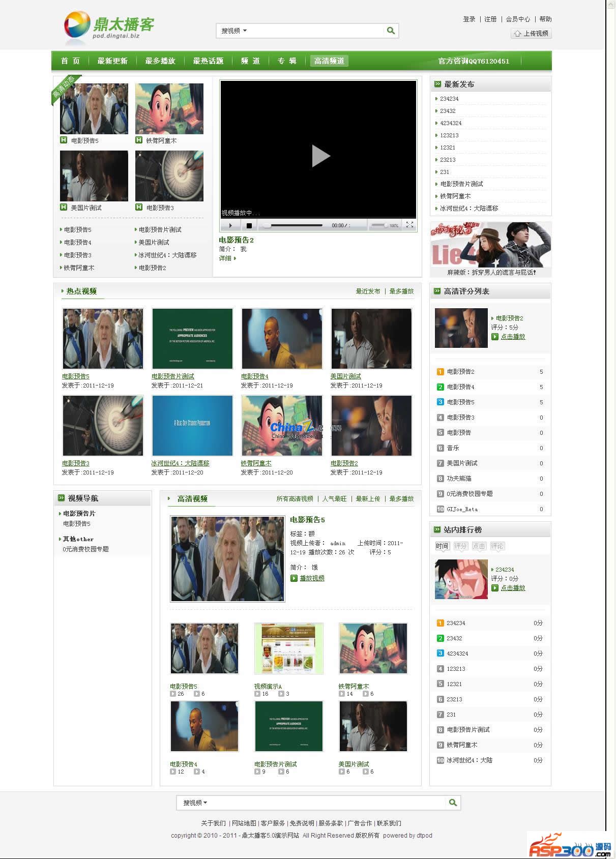Click the browser vertical scrollbar up arrow

pyautogui.click(x=610, y=4)
